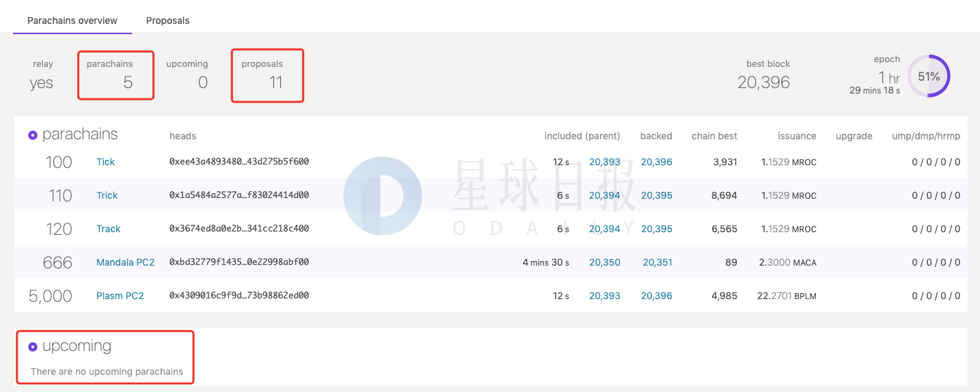The height and width of the screenshot is (392, 980).
Task: Click the issuance column header
Action: [x=797, y=136]
